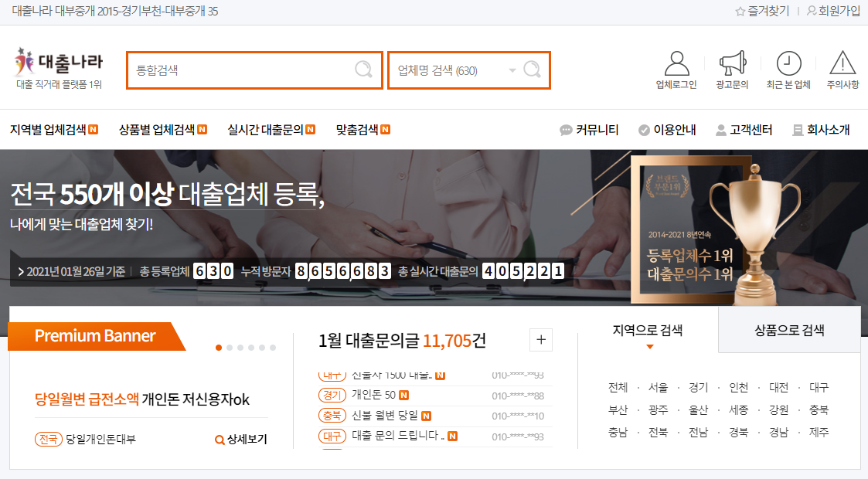Click the 즐겨찾기 star icon
The width and height of the screenshot is (868, 479).
740,12
